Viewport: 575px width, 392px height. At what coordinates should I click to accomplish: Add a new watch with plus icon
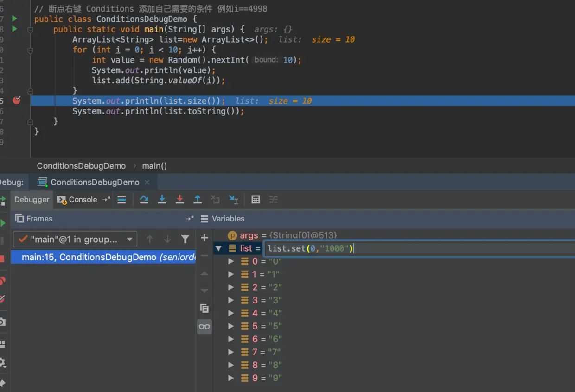click(204, 238)
